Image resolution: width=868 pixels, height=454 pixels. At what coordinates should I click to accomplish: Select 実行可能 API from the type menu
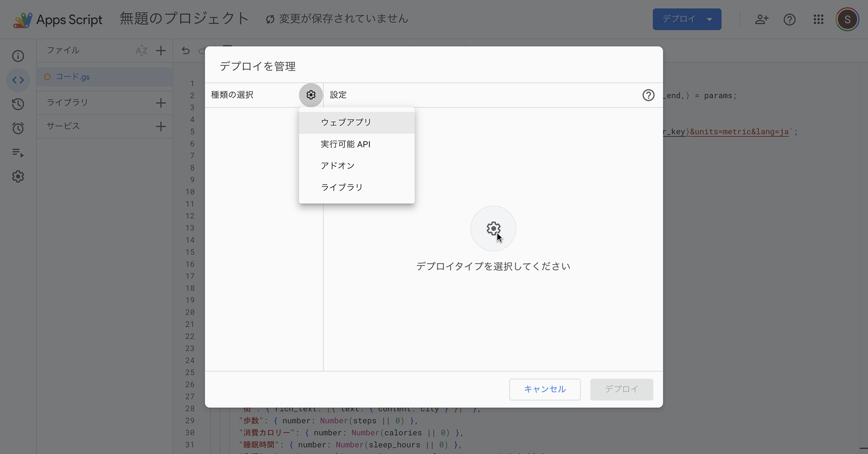pyautogui.click(x=345, y=144)
